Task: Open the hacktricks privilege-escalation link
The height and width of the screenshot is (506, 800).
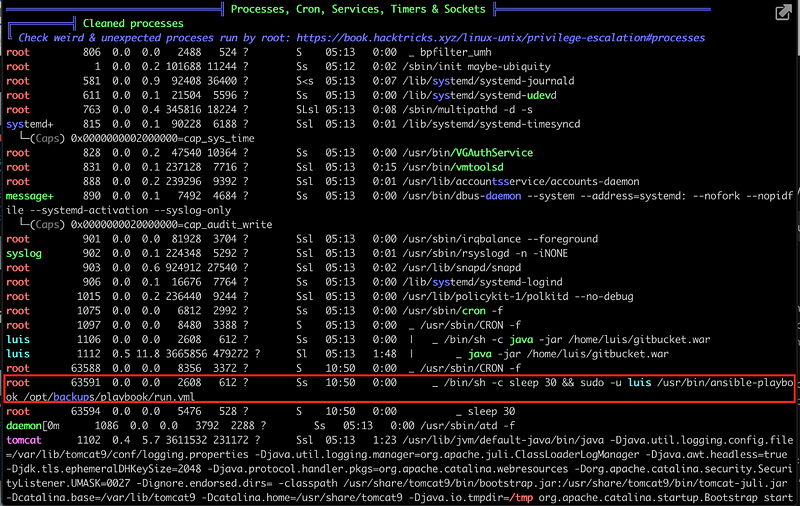Action: point(501,38)
